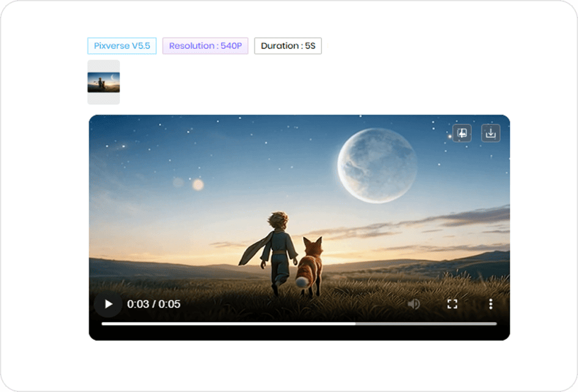Toggle playback with the play control
This screenshot has width=578, height=392.
[x=108, y=304]
